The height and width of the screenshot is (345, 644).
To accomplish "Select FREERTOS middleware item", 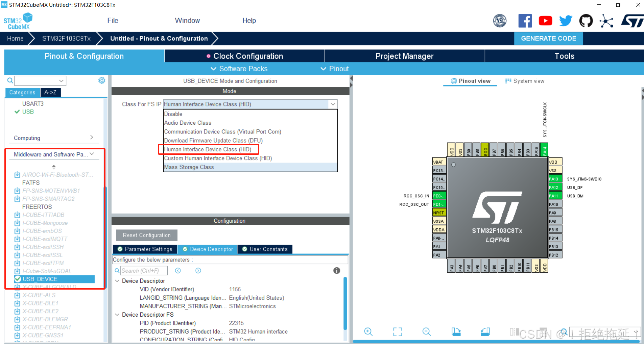I will [x=37, y=207].
